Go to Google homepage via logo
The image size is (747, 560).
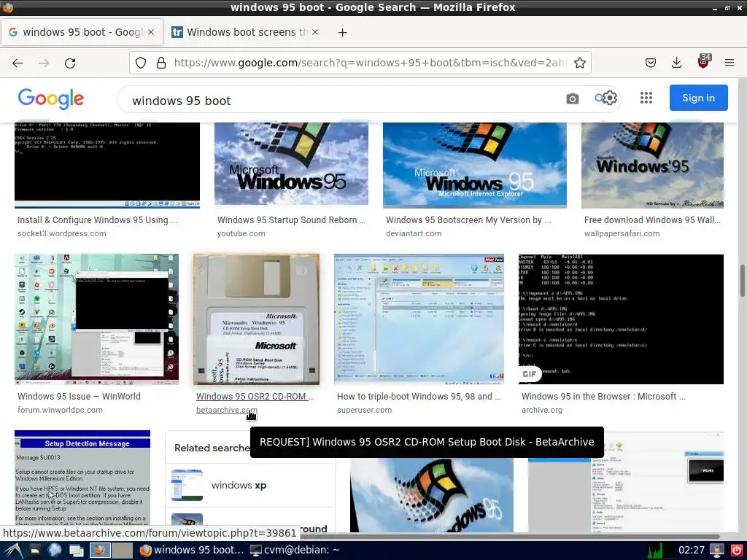pos(51,99)
